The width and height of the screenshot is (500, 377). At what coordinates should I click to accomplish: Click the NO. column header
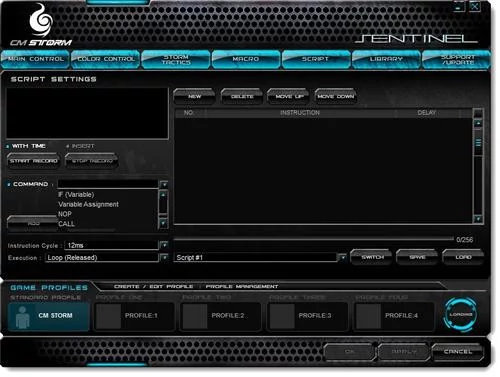click(189, 113)
